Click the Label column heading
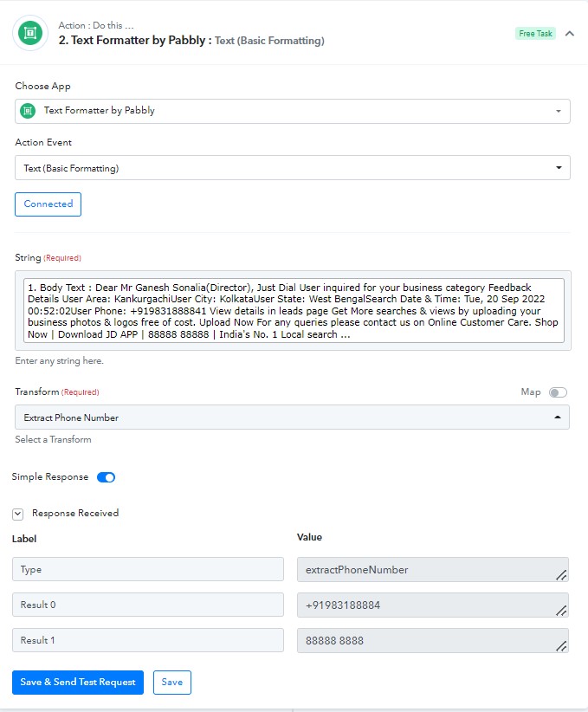This screenshot has height=712, width=588. (x=24, y=539)
